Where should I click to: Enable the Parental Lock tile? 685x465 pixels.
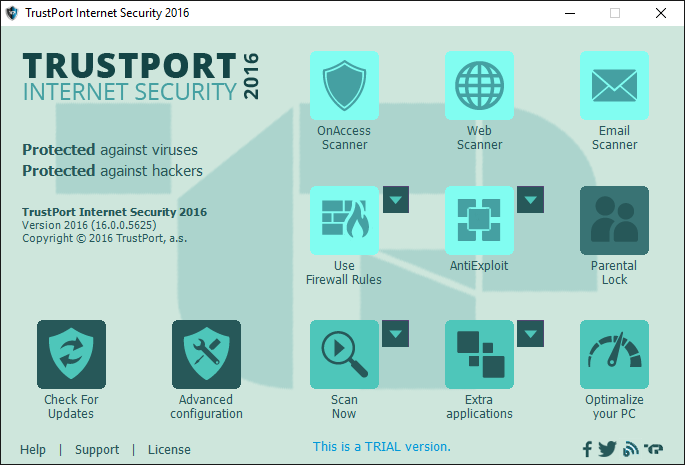(614, 220)
